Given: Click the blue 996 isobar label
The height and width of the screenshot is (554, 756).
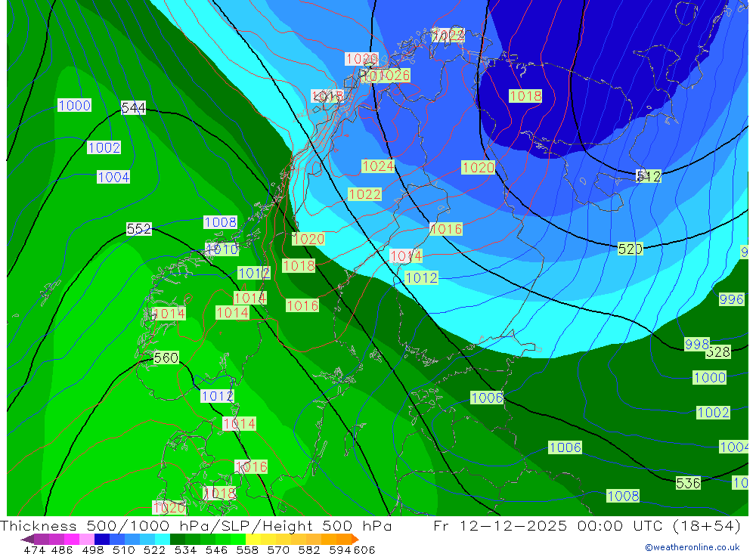Looking at the screenshot, I should tap(731, 299).
